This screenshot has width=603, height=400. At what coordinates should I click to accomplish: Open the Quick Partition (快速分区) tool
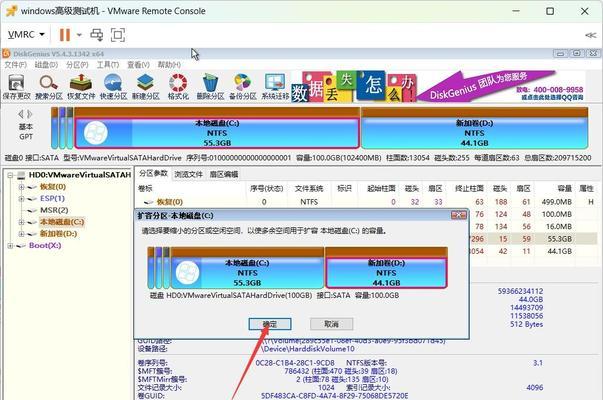pos(113,87)
